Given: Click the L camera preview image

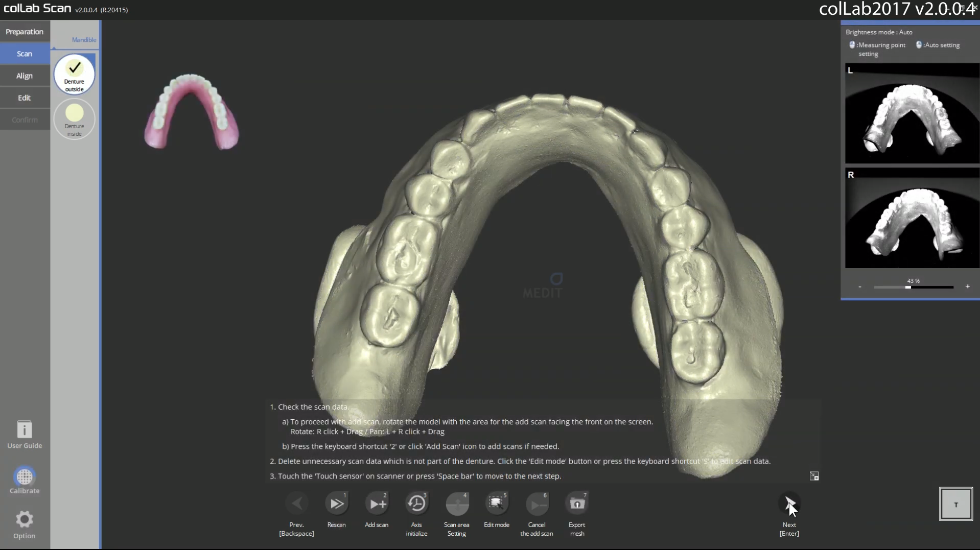Looking at the screenshot, I should (912, 113).
